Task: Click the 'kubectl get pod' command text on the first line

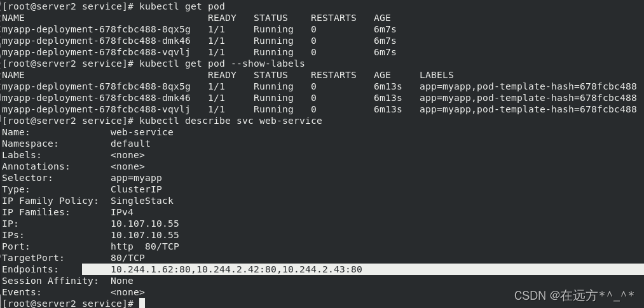Action: (182, 6)
